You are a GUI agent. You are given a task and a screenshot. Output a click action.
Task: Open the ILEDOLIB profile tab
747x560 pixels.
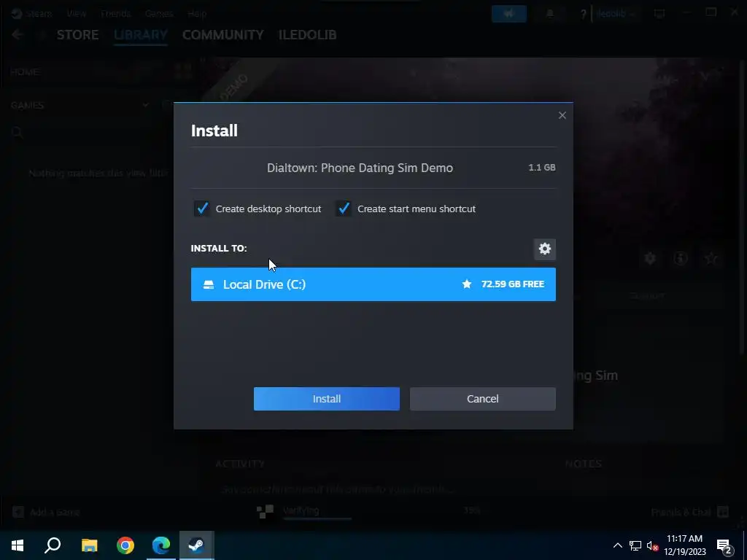[307, 35]
